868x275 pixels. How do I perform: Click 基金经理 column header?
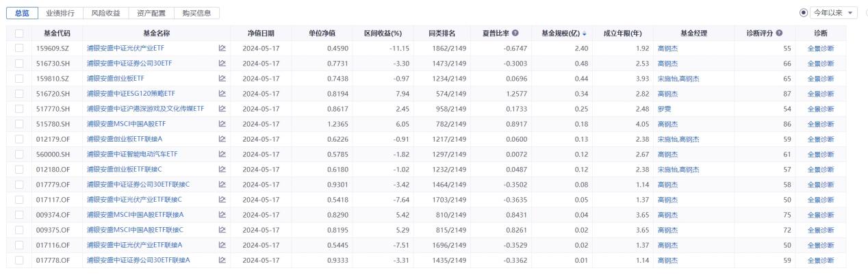(x=693, y=33)
